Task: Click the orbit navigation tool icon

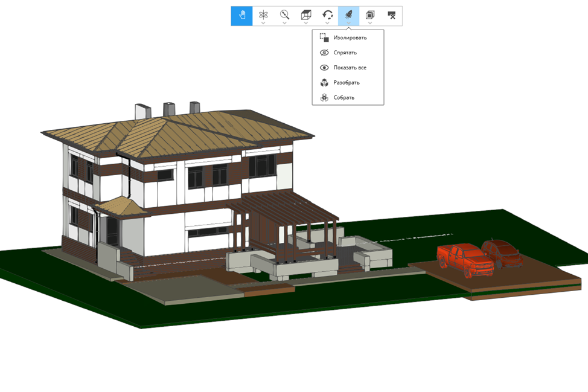Action: 263,14
